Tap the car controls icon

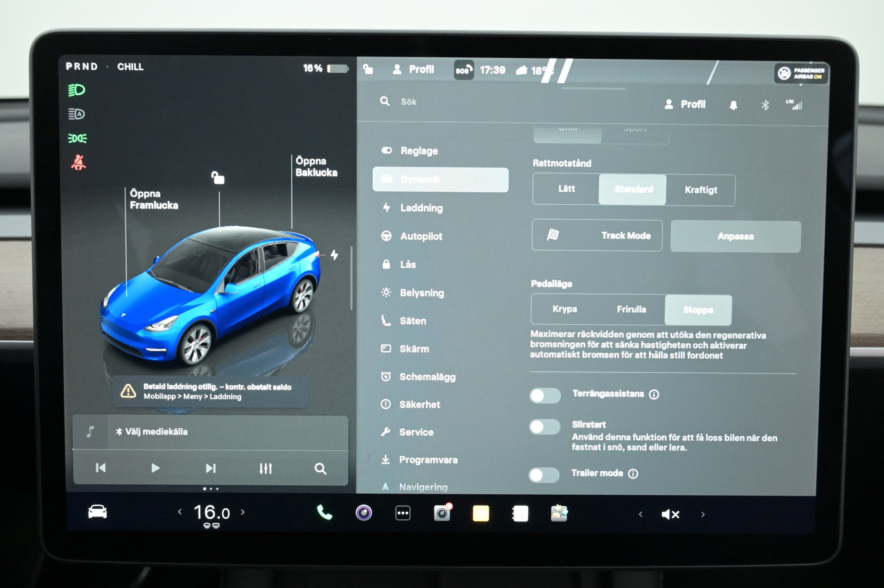(98, 512)
